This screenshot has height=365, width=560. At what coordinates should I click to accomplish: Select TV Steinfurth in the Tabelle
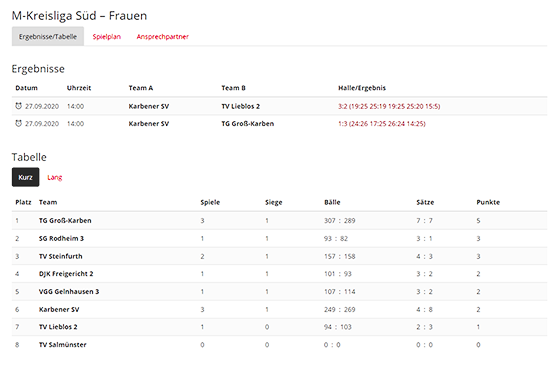(60, 256)
